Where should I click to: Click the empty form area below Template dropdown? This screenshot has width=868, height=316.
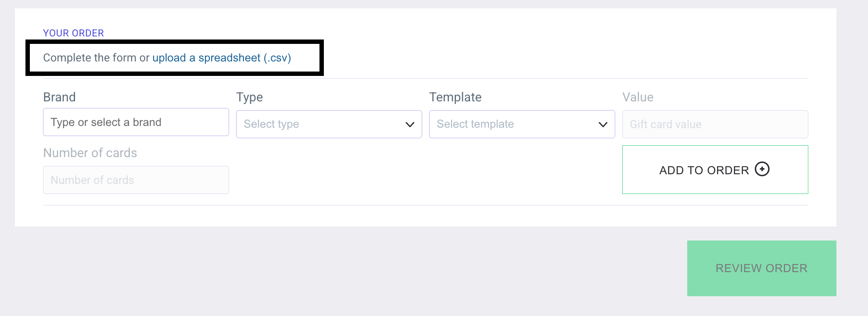(521, 171)
